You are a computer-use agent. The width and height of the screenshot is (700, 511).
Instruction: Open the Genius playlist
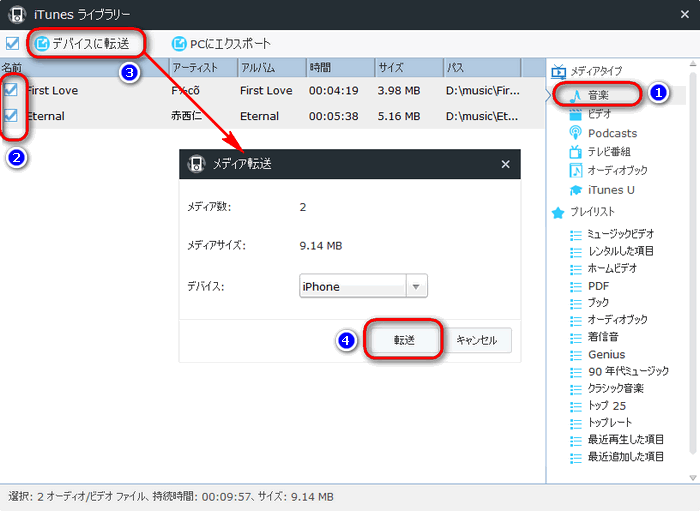tap(606, 355)
